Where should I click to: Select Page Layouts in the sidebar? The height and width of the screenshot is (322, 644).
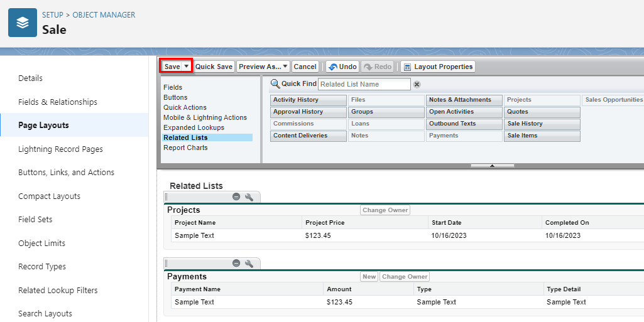tap(43, 125)
